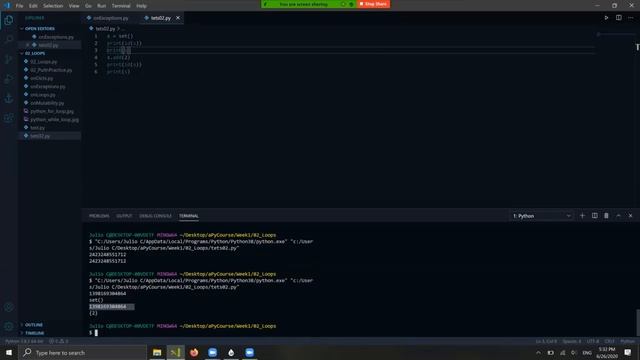Open the Windows Start menu
This screenshot has height=360, width=640.
(9, 352)
